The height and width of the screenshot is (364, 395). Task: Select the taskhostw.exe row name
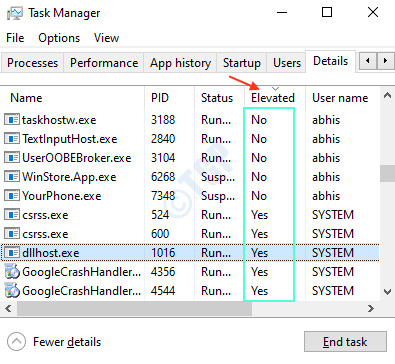point(59,120)
